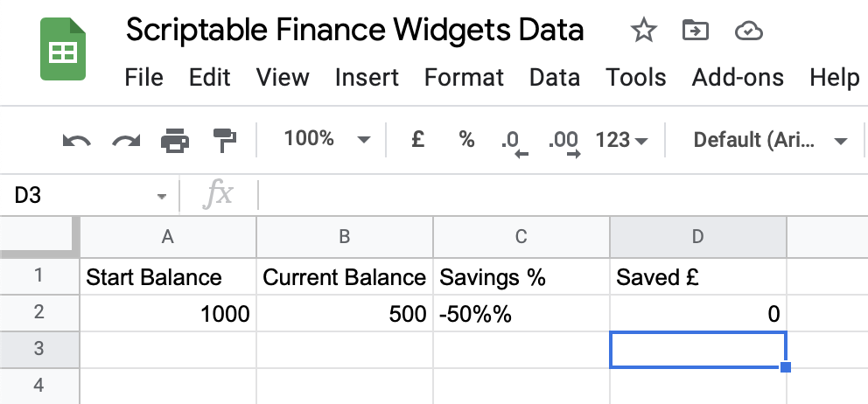Click the Google Sheets home icon

pyautogui.click(x=61, y=51)
